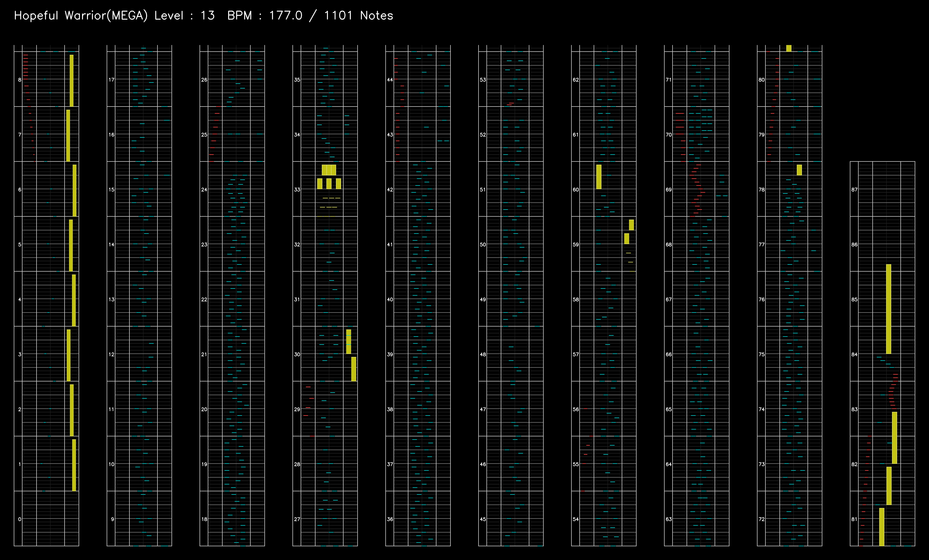Screen dimensions: 929x560
Task: Click the yellow long note in measure 60
Action: [x=599, y=177]
